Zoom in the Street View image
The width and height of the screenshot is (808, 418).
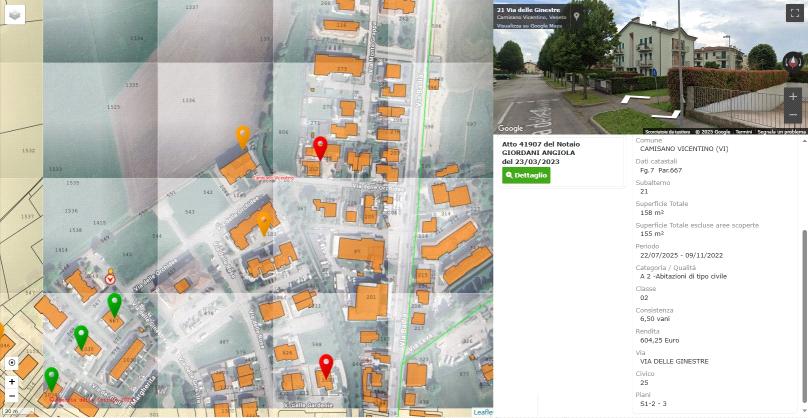[x=793, y=97]
